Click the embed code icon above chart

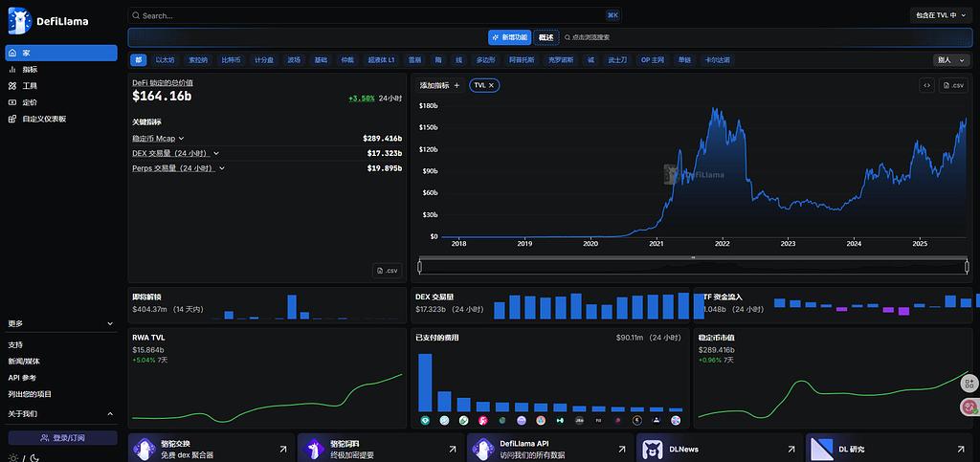point(926,85)
